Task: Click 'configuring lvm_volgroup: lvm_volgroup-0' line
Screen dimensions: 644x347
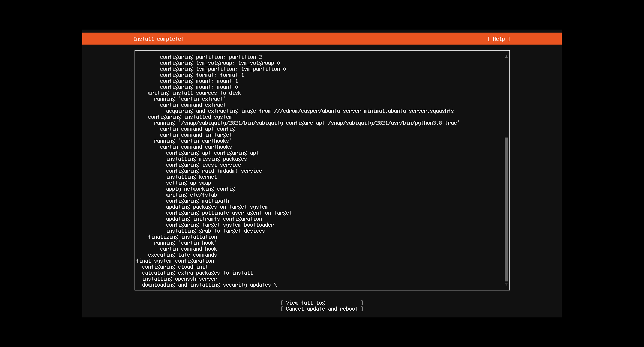Action: pos(220,63)
